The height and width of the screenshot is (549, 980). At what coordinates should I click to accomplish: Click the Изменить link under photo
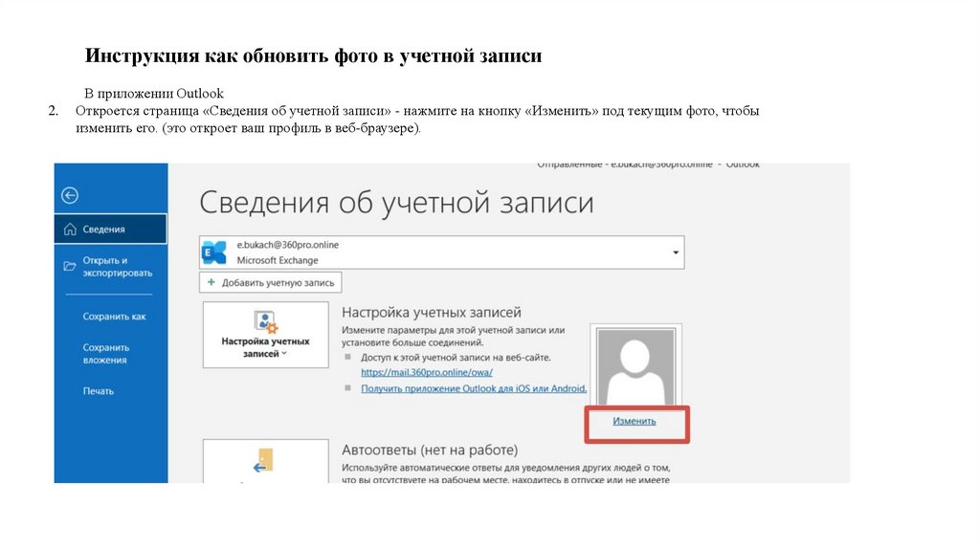coord(635,421)
